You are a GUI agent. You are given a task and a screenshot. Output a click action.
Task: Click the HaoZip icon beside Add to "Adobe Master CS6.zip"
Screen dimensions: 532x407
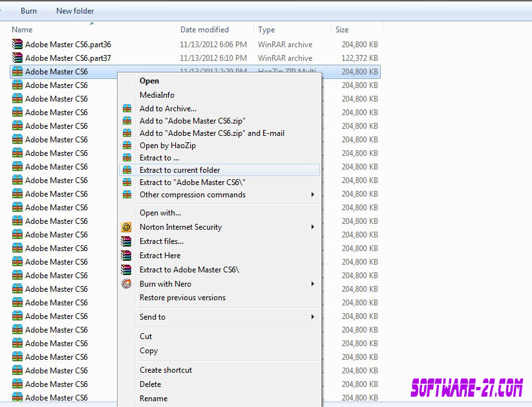(x=127, y=120)
